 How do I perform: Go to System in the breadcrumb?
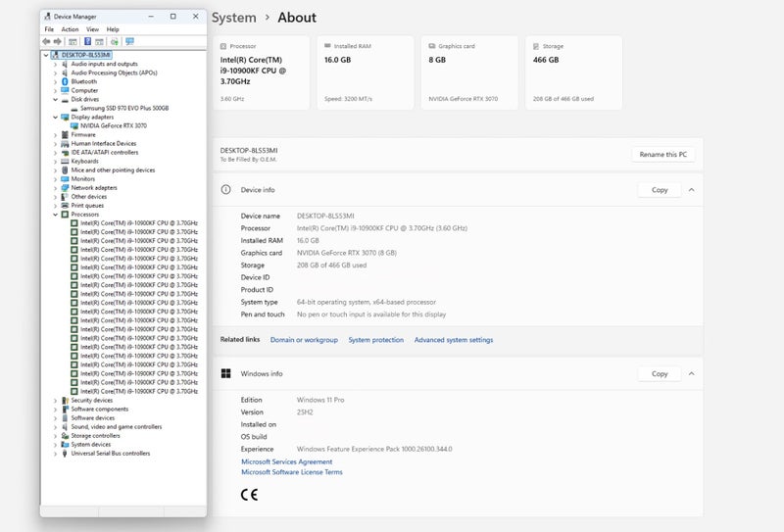pos(234,18)
